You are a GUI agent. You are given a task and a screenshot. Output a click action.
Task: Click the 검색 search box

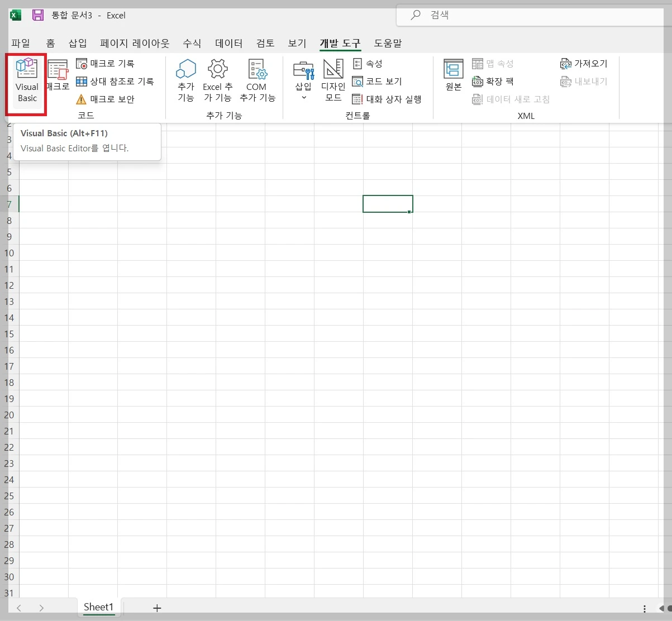[533, 15]
